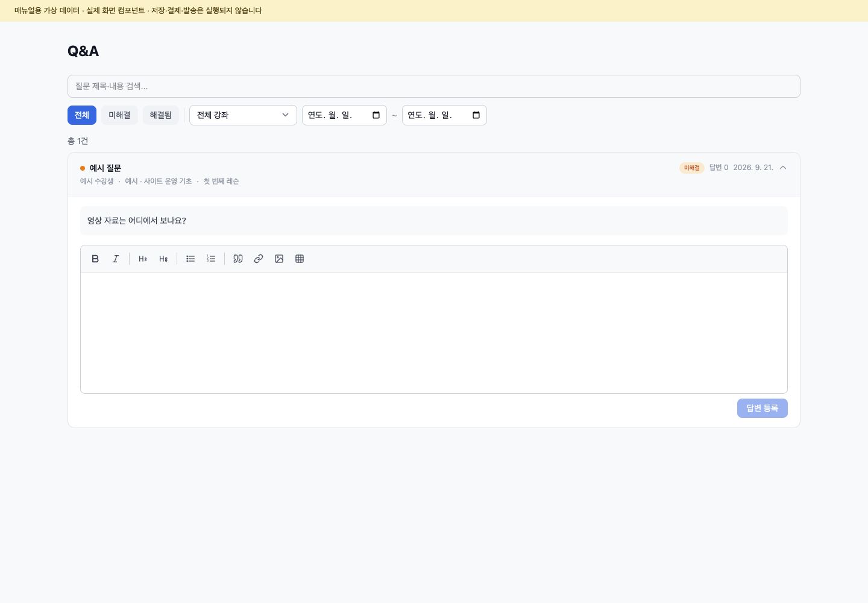Insert a blockquote
The image size is (868, 603).
click(238, 259)
